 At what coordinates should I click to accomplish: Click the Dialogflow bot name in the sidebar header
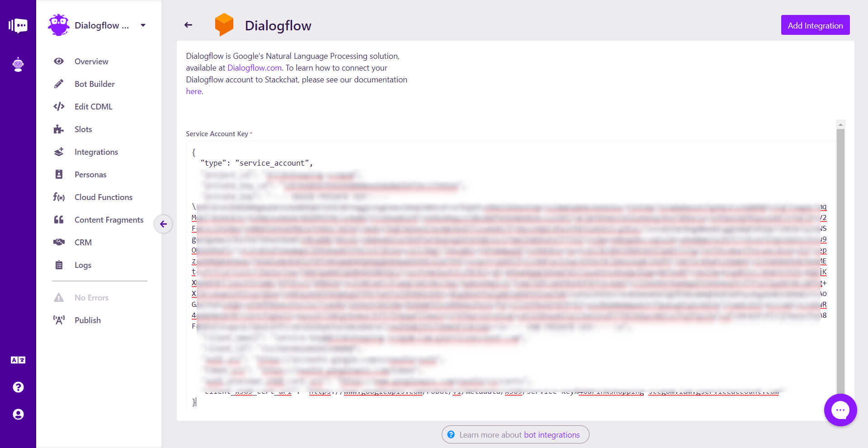(x=102, y=25)
